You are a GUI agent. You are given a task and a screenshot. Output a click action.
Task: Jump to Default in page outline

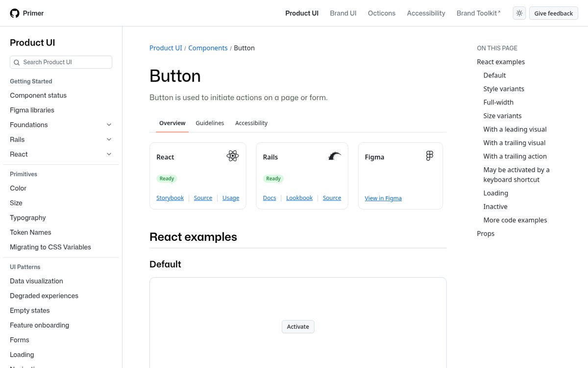(494, 75)
